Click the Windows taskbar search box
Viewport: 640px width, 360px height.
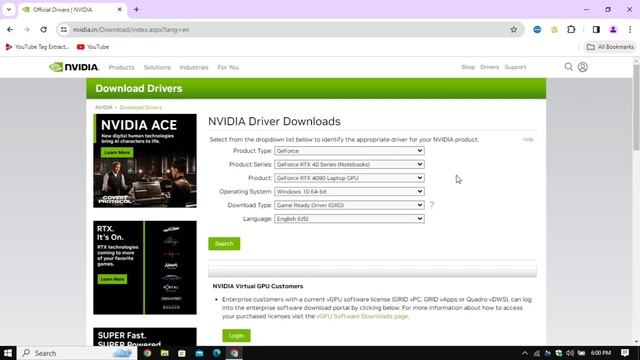pos(76,353)
